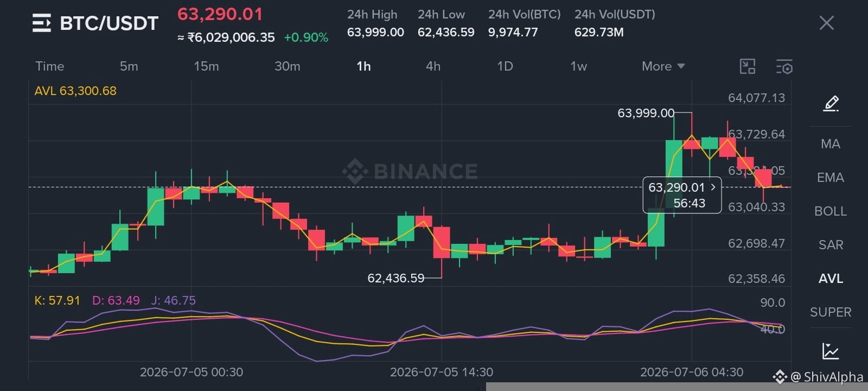Image resolution: width=868 pixels, height=391 pixels.
Task: Click the 64,077.13 price axis label
Action: tap(756, 98)
